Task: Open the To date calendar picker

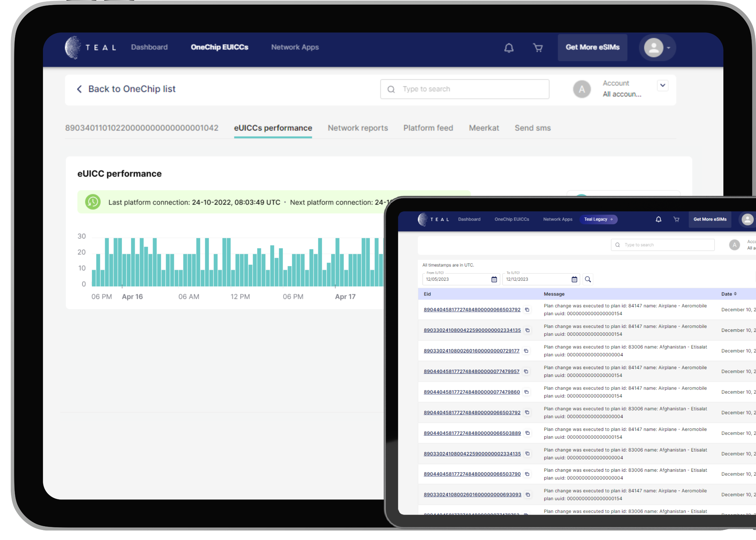Action: point(575,279)
